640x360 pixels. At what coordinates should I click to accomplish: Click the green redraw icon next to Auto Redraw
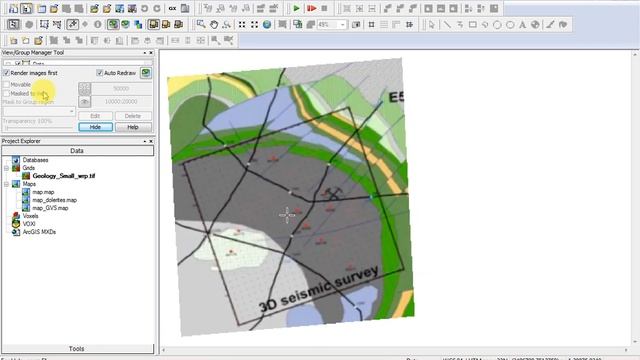pyautogui.click(x=146, y=73)
